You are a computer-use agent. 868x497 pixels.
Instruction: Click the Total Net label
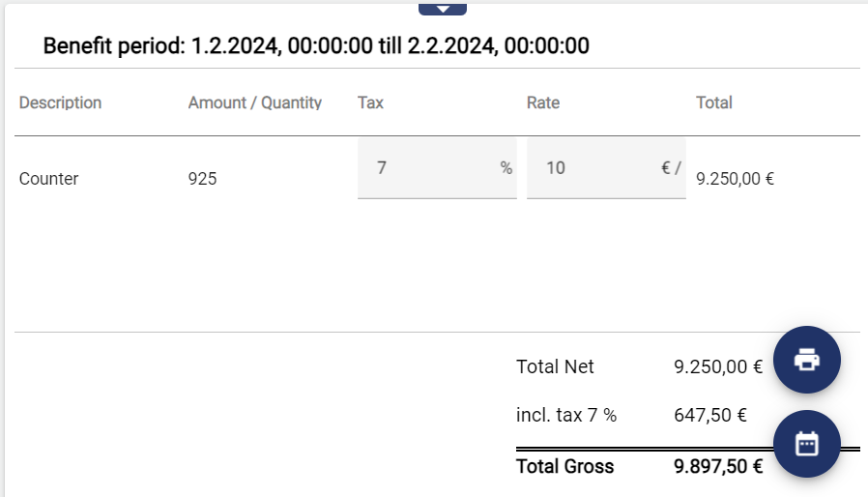coord(555,366)
